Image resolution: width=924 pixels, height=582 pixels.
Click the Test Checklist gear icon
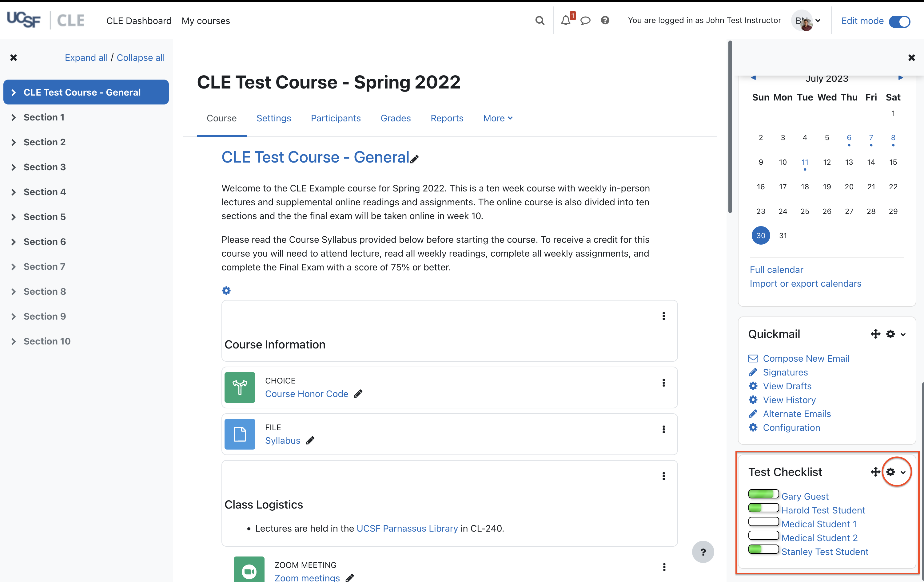890,472
